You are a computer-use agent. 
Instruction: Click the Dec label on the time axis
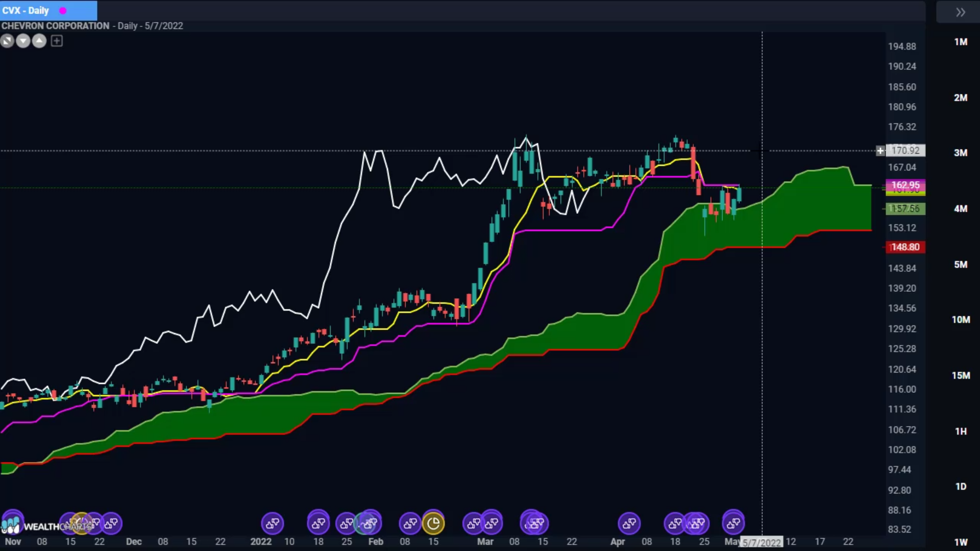point(134,542)
